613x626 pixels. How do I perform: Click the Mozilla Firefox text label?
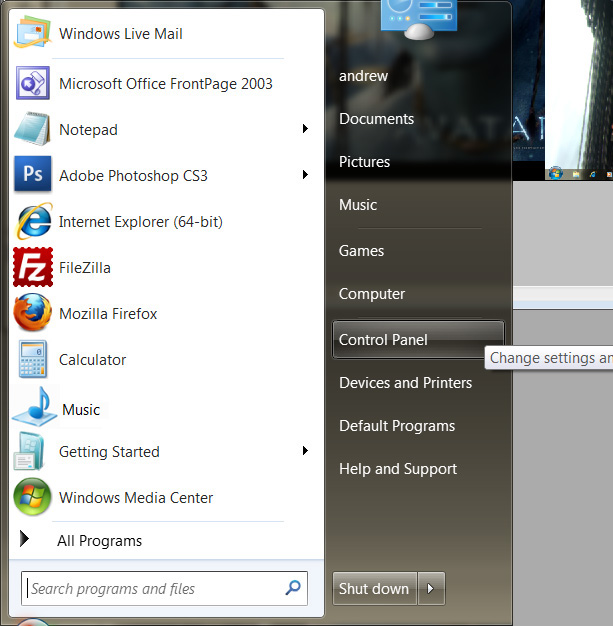pyautogui.click(x=108, y=314)
